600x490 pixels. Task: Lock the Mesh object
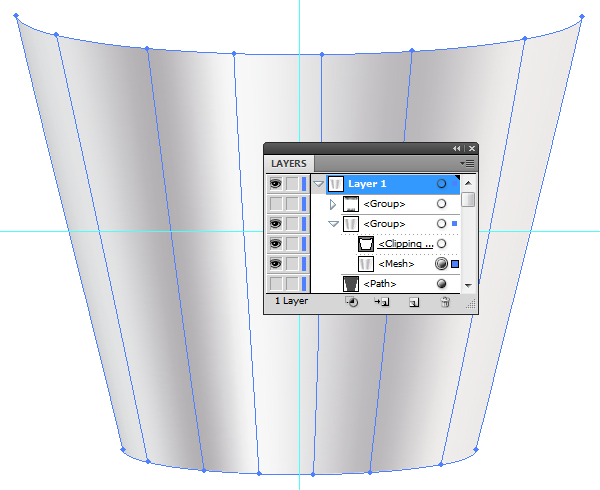pyautogui.click(x=292, y=264)
